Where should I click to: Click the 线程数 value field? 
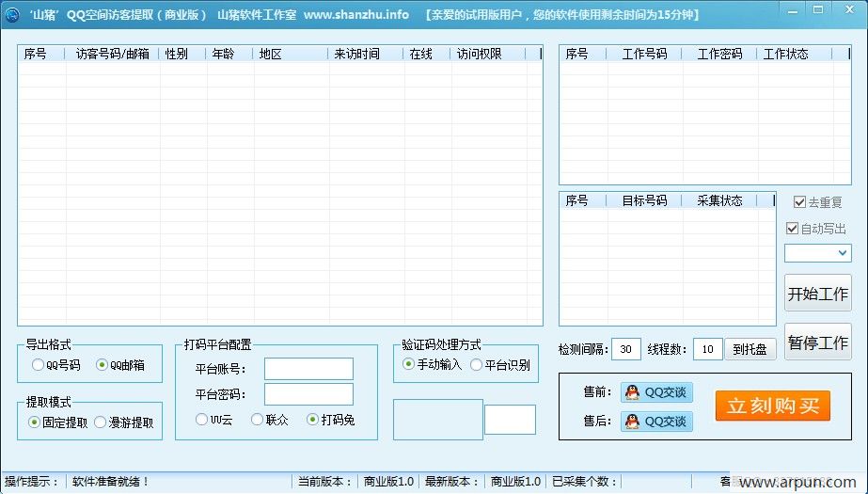tap(707, 349)
